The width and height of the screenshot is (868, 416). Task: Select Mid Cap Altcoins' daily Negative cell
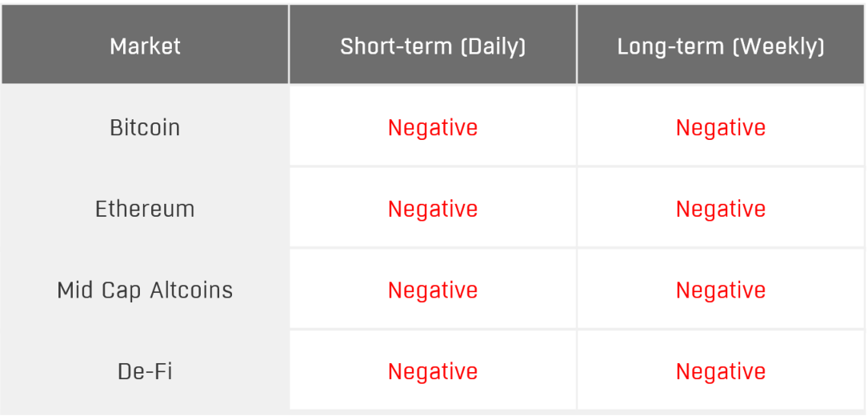433,290
